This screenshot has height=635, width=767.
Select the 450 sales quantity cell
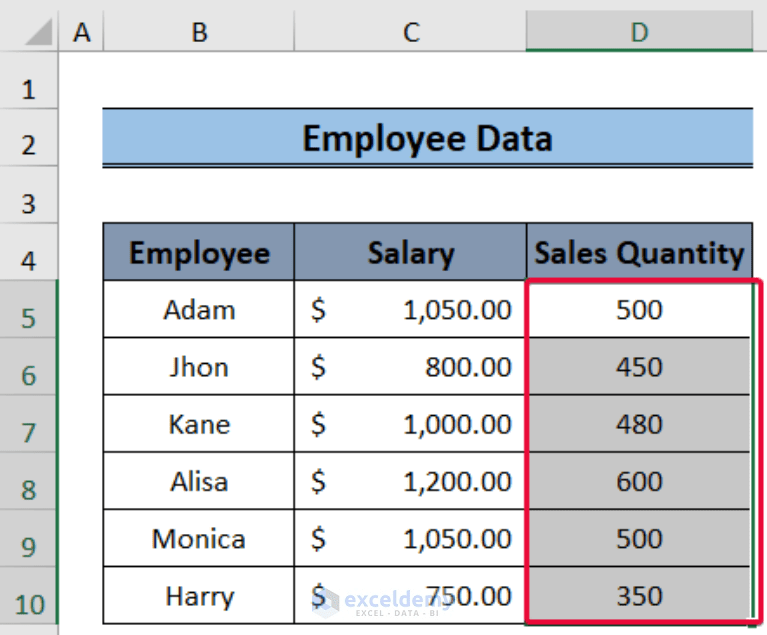point(639,366)
